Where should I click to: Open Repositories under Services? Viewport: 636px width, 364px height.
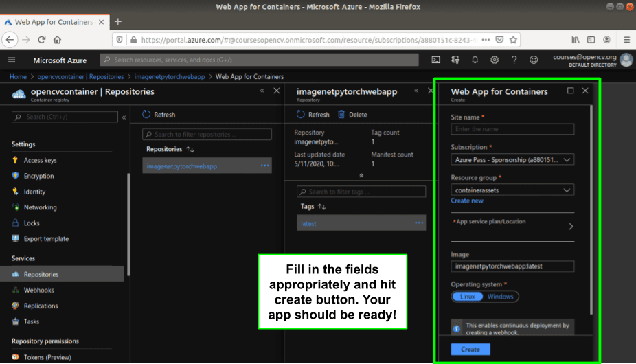tap(62, 274)
